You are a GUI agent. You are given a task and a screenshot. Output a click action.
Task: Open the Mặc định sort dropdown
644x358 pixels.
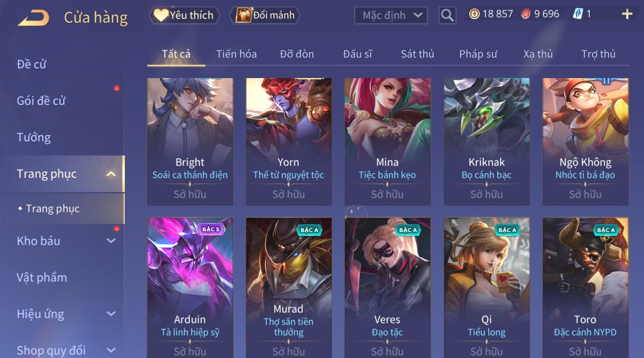click(x=391, y=16)
